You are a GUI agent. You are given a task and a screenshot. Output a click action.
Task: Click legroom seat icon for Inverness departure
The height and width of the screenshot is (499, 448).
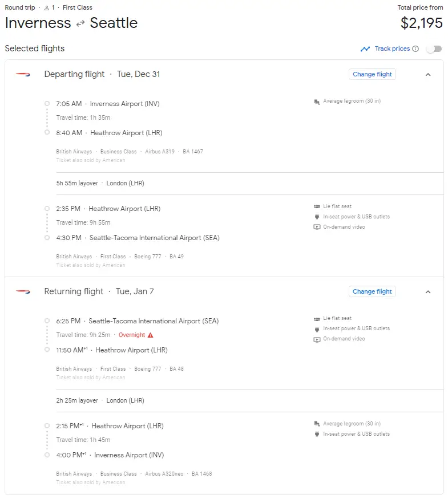click(317, 102)
